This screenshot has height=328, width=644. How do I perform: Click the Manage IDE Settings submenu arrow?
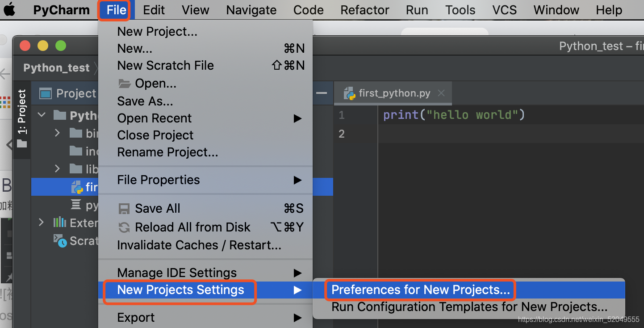tap(297, 273)
